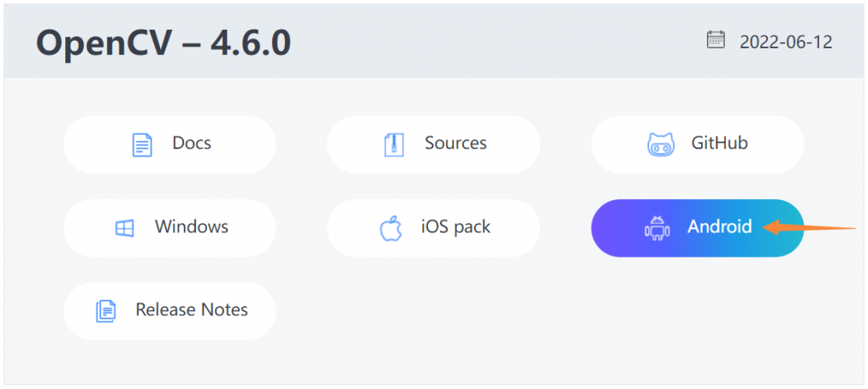The height and width of the screenshot is (389, 868).
Task: Select the highlighted Android download button
Action: [x=698, y=228]
